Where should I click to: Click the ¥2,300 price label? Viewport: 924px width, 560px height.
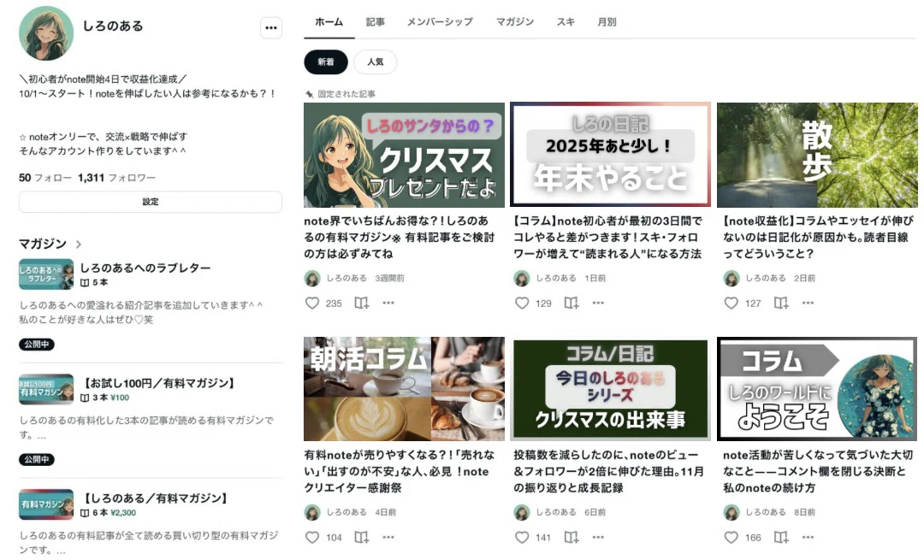coord(123,513)
